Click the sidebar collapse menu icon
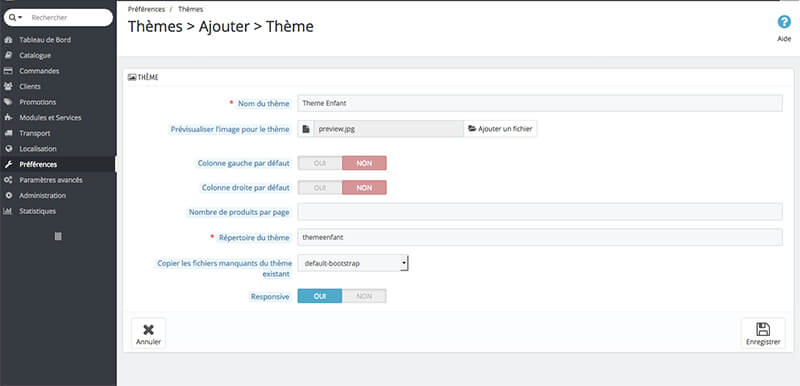 [x=58, y=236]
